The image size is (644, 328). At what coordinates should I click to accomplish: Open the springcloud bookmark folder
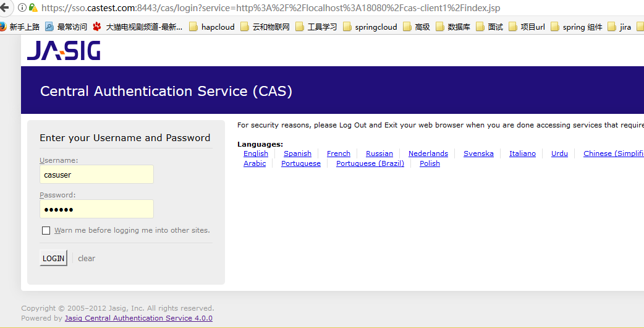point(370,27)
